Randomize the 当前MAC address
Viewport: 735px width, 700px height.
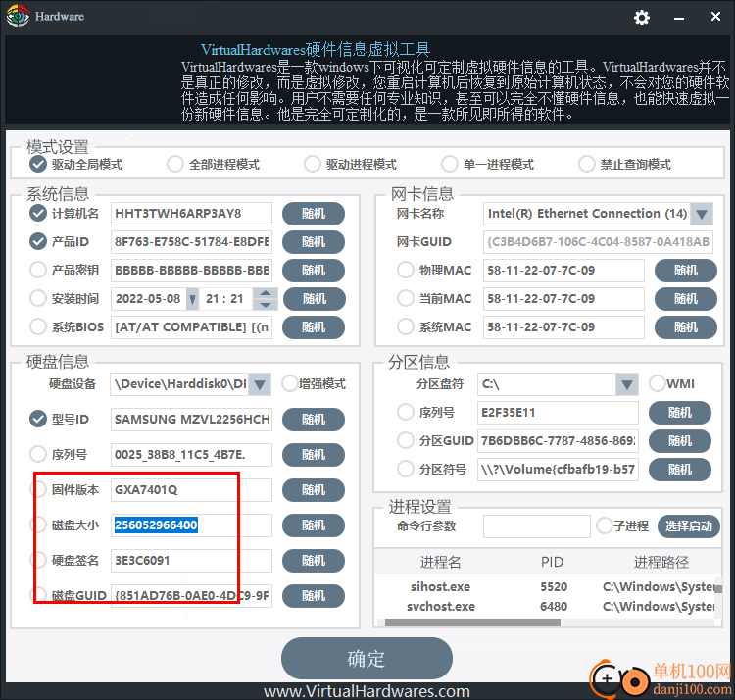685,298
